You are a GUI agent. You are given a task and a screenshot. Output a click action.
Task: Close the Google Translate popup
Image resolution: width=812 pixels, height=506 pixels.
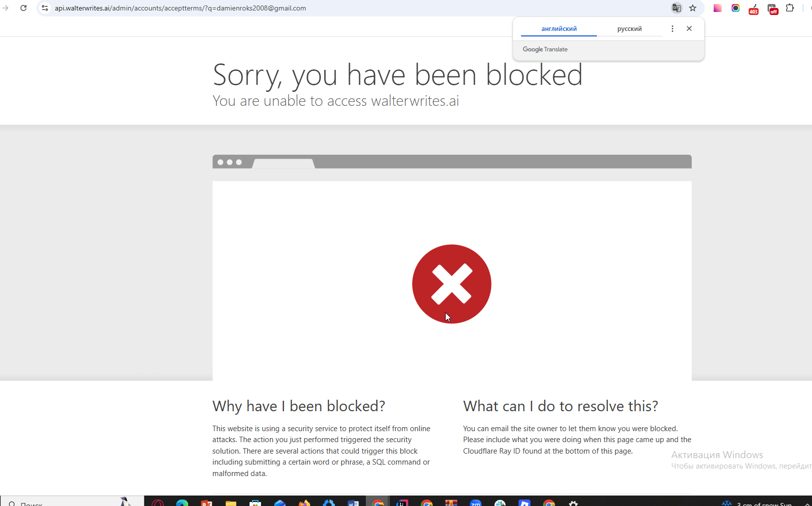[689, 28]
